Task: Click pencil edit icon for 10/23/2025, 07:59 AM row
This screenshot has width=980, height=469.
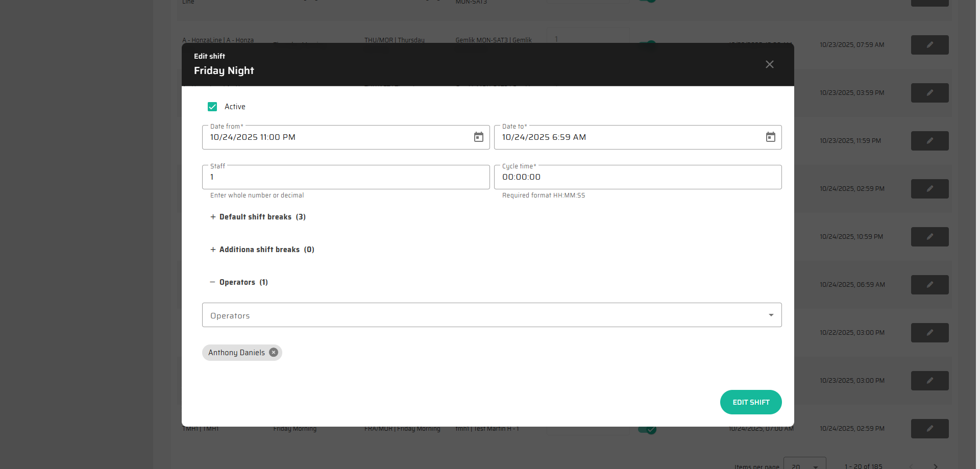Action: pyautogui.click(x=929, y=45)
